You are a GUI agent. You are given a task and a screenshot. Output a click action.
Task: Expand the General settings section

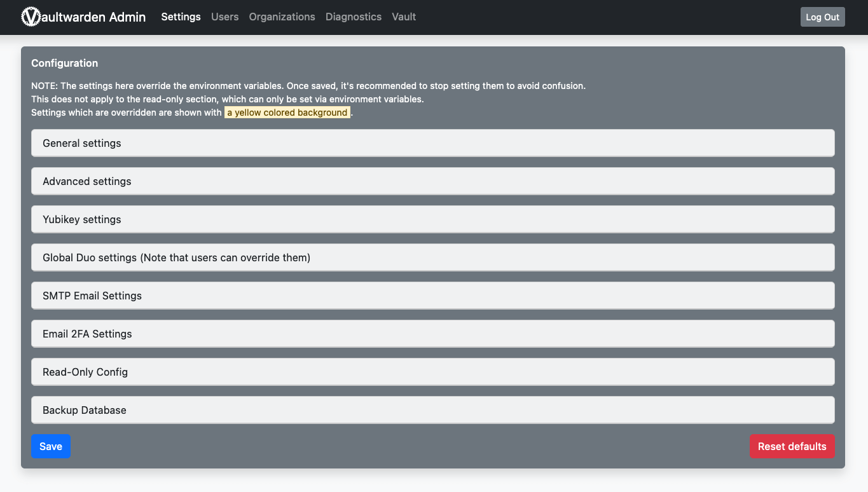click(82, 144)
